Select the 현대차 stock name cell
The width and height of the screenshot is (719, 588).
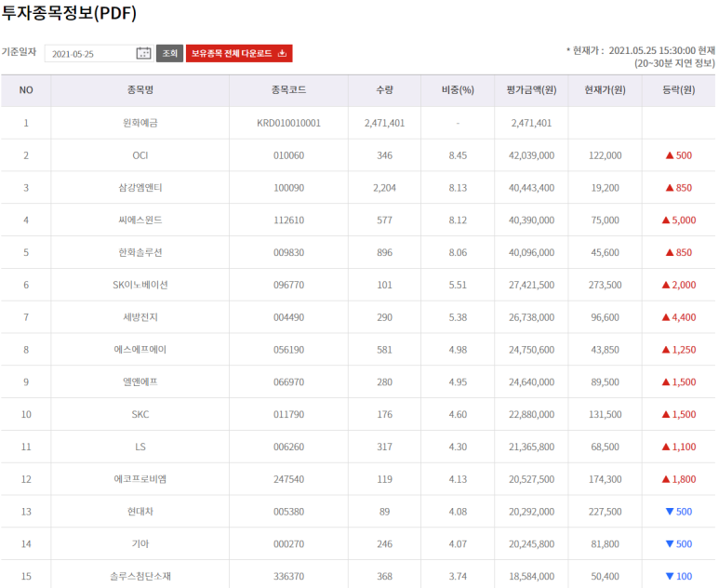pos(140,512)
